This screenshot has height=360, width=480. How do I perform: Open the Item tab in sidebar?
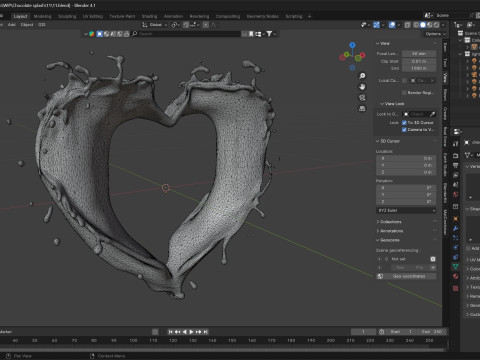[445, 47]
